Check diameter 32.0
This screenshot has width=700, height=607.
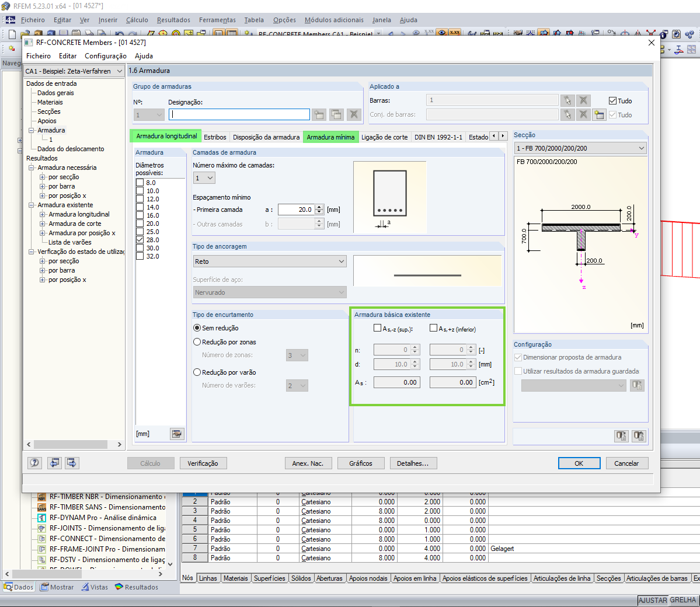pos(140,256)
